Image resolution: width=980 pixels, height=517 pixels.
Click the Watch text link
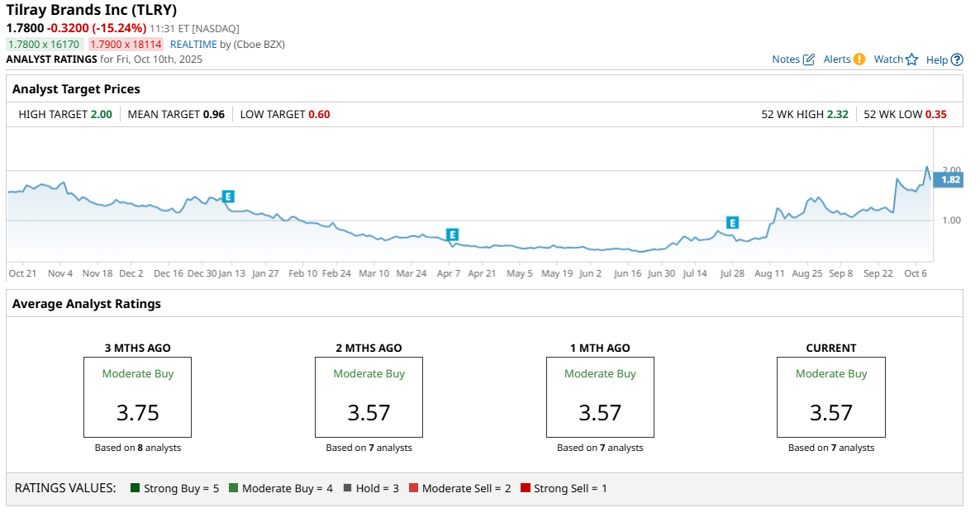888,59
